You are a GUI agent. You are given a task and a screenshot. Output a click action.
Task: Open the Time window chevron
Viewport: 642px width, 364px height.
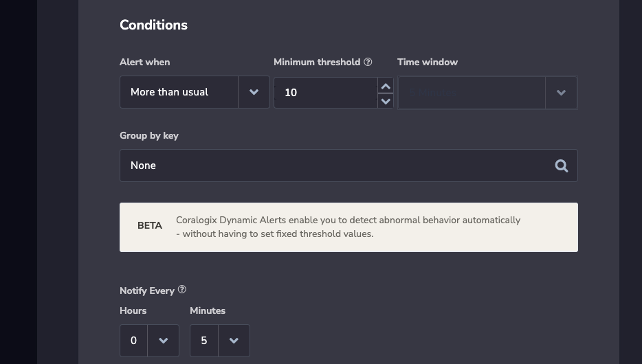click(x=561, y=93)
